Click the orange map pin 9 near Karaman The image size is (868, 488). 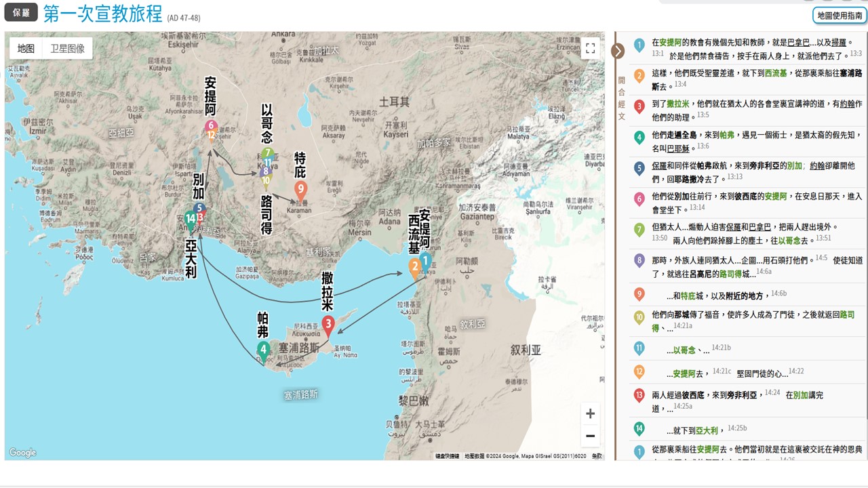300,190
